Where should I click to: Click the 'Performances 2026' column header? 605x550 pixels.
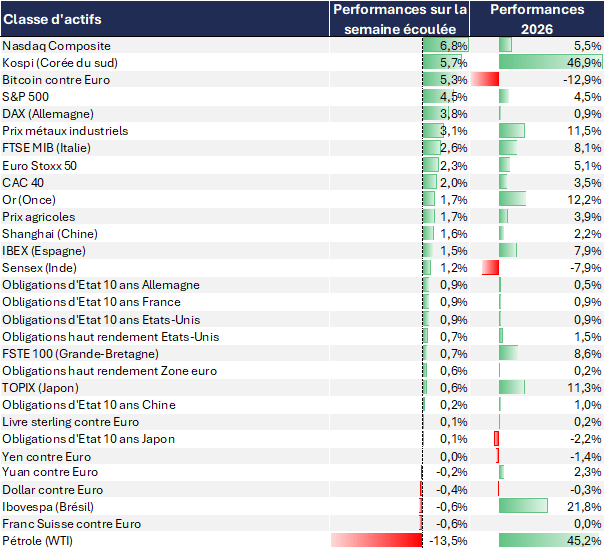pos(537,19)
